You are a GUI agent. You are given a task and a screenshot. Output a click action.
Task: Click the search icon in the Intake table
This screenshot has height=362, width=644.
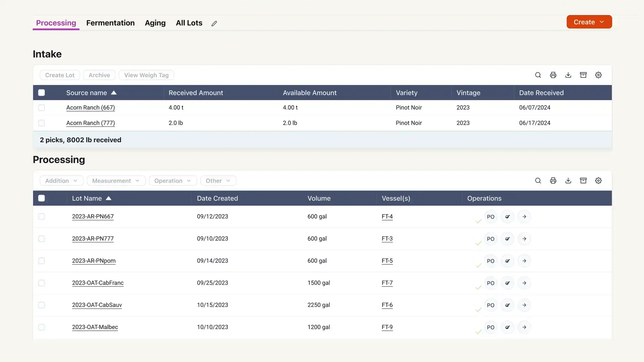pos(538,75)
